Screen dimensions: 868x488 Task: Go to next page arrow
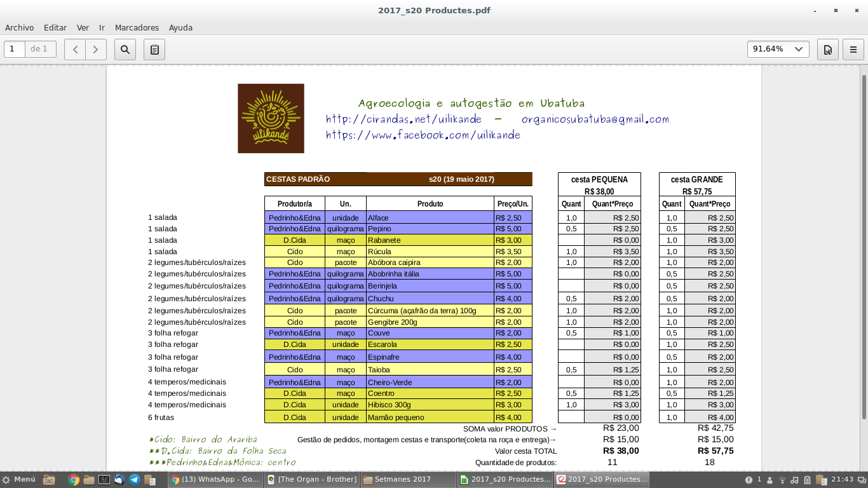tap(96, 49)
